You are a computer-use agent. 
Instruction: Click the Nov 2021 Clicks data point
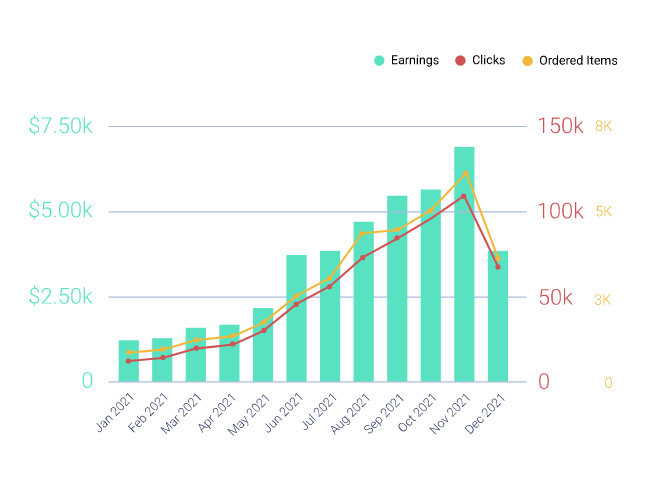[x=464, y=197]
